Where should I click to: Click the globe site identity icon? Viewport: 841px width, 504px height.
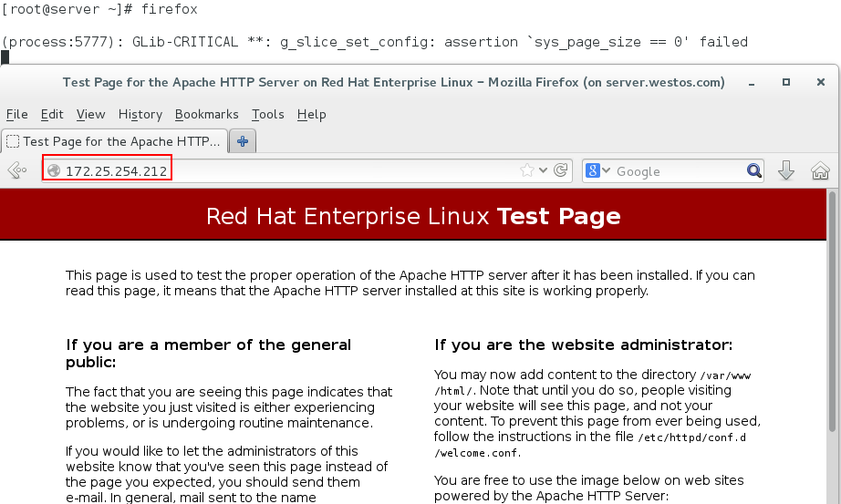pyautogui.click(x=54, y=170)
